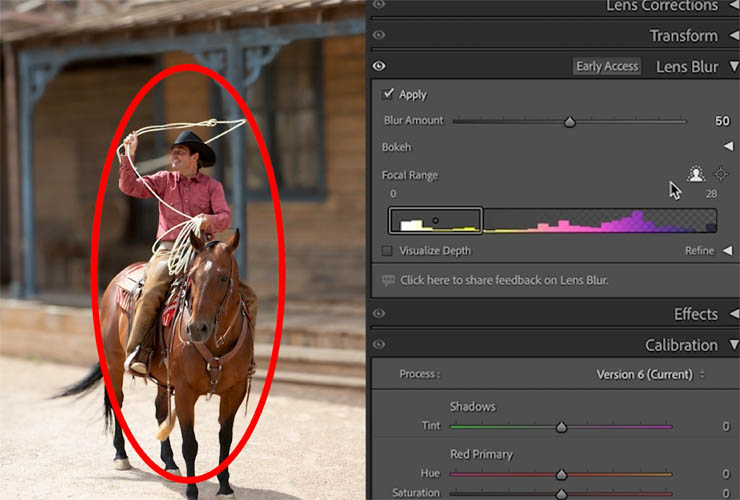Click the Effects panel title

click(x=696, y=314)
